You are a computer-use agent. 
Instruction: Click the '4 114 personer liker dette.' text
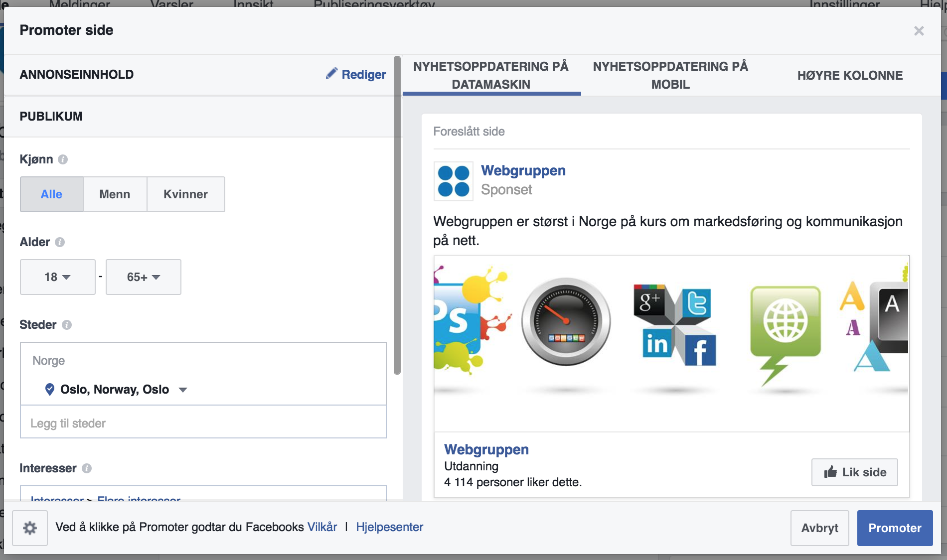click(513, 482)
